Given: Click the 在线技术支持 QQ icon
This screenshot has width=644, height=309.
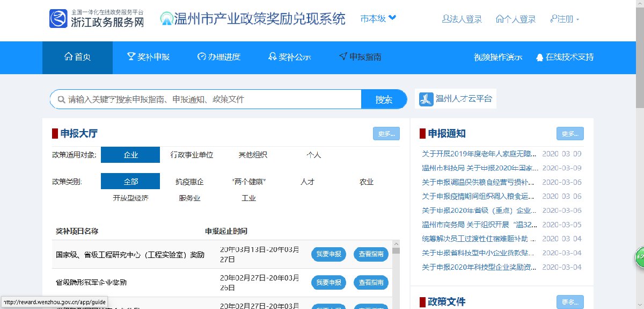Looking at the screenshot, I should click(x=539, y=58).
